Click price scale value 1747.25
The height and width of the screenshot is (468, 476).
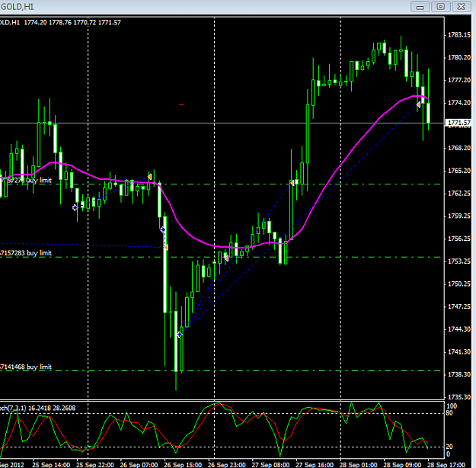(x=459, y=306)
